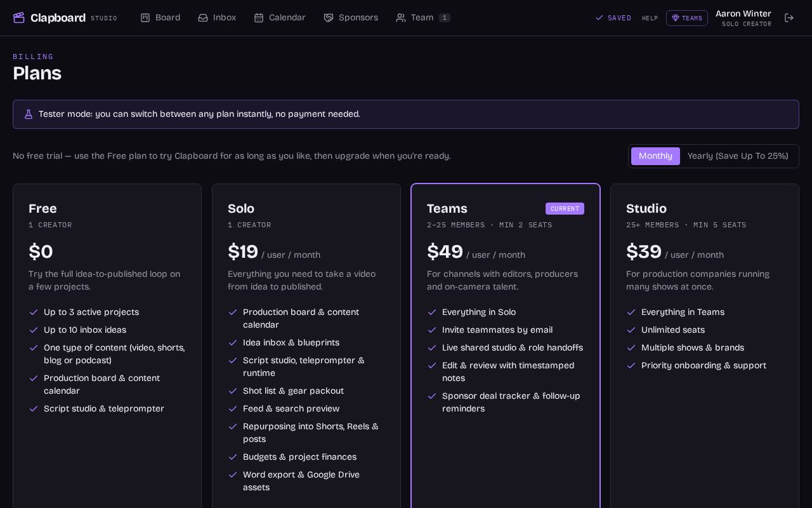
Task: Click checkmark beside Multiple shows & brands
Action: (631, 348)
